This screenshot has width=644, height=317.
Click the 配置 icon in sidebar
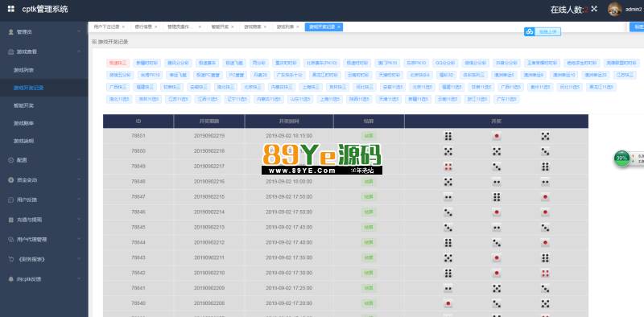11,161
